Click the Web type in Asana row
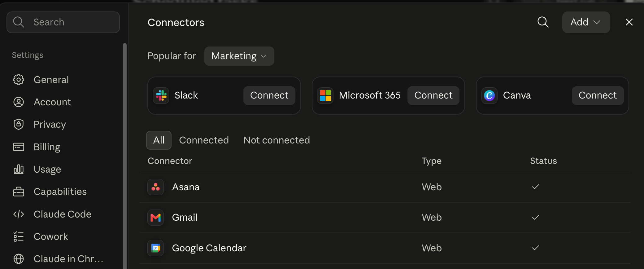 [x=432, y=187]
